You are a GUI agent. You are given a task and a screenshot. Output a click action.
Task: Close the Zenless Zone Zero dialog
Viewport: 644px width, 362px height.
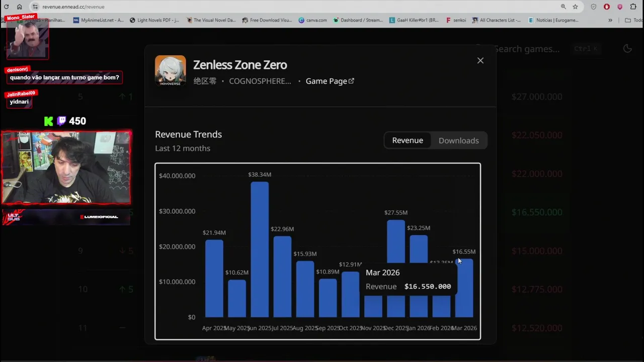[480, 60]
